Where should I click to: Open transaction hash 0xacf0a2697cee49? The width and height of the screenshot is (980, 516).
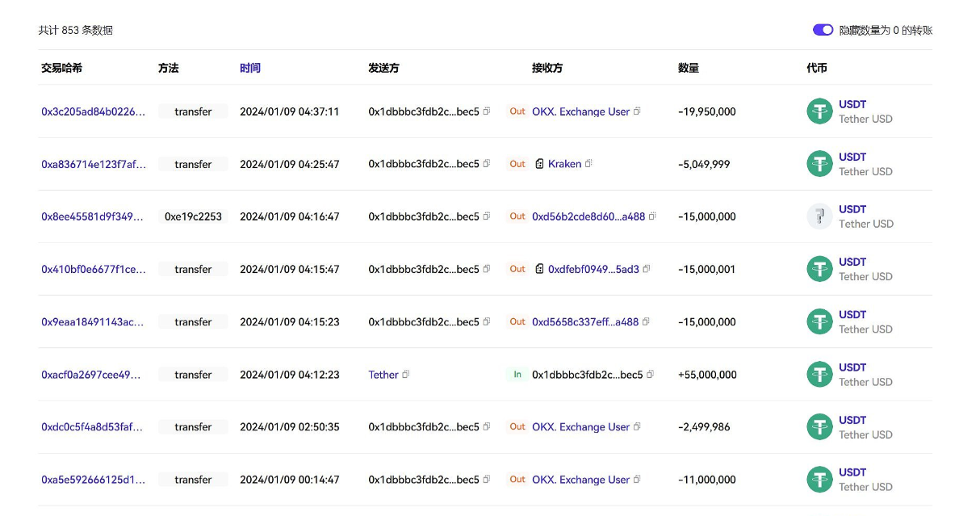pos(90,375)
